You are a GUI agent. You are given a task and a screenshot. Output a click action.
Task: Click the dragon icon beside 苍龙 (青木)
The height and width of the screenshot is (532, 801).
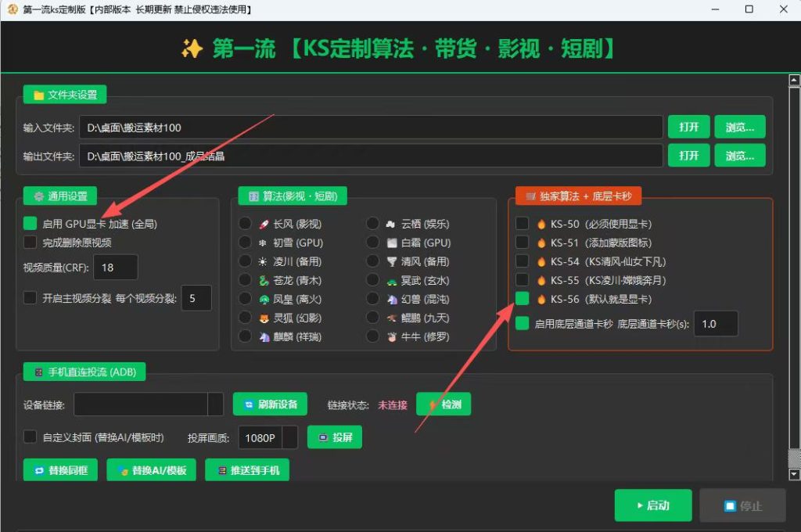coord(264,281)
